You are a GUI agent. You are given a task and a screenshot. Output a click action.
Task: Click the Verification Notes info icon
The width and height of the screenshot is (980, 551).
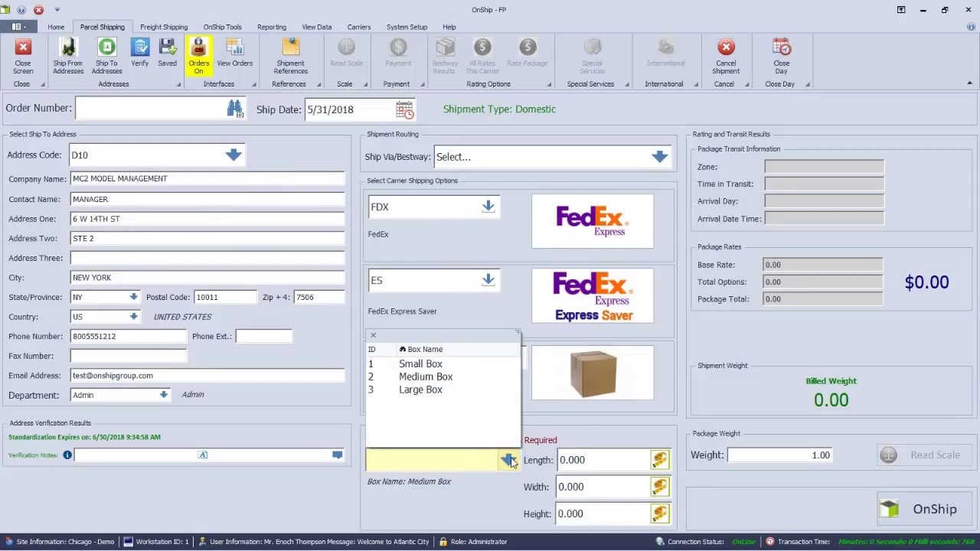(x=67, y=455)
